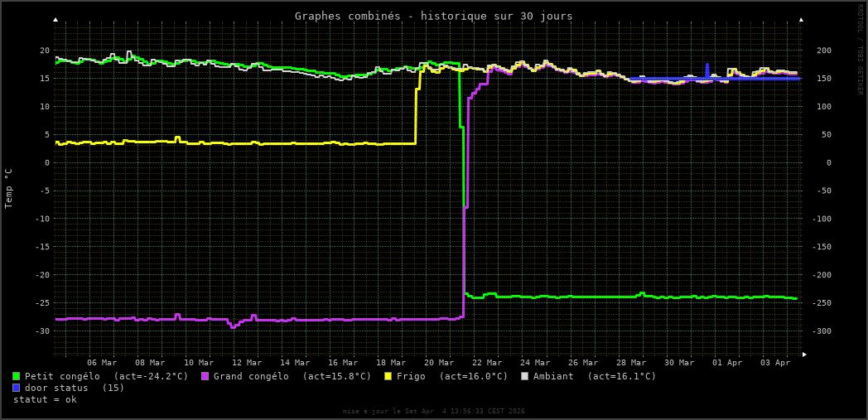Click the RRDTOOL / TOBI OETIKER watermark
868x420 pixels.
click(860, 50)
